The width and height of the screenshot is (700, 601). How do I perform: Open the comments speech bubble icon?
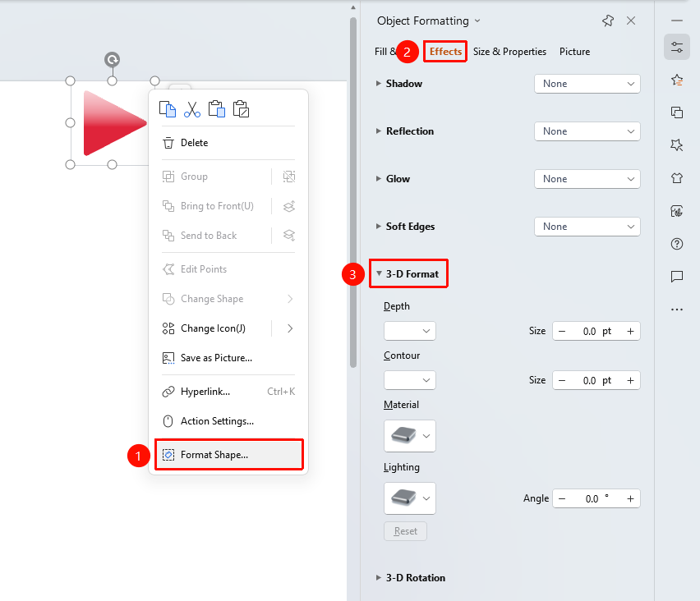coord(677,277)
